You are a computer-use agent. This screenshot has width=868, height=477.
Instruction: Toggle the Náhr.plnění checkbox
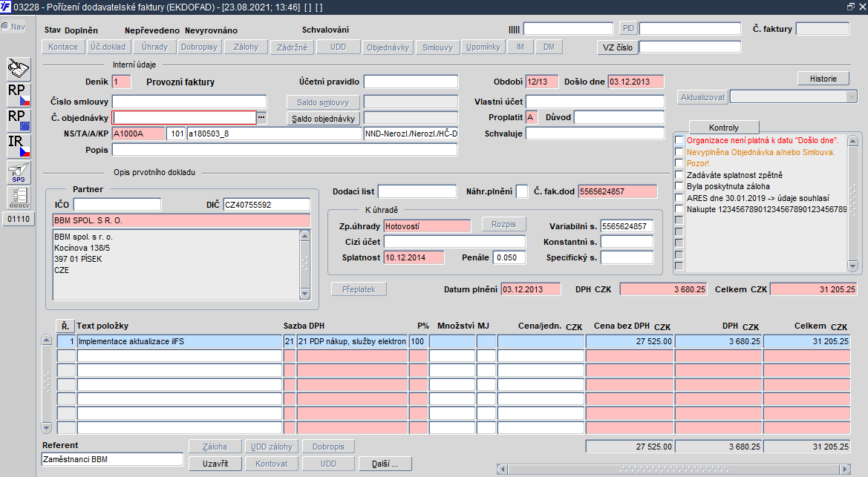click(x=521, y=191)
